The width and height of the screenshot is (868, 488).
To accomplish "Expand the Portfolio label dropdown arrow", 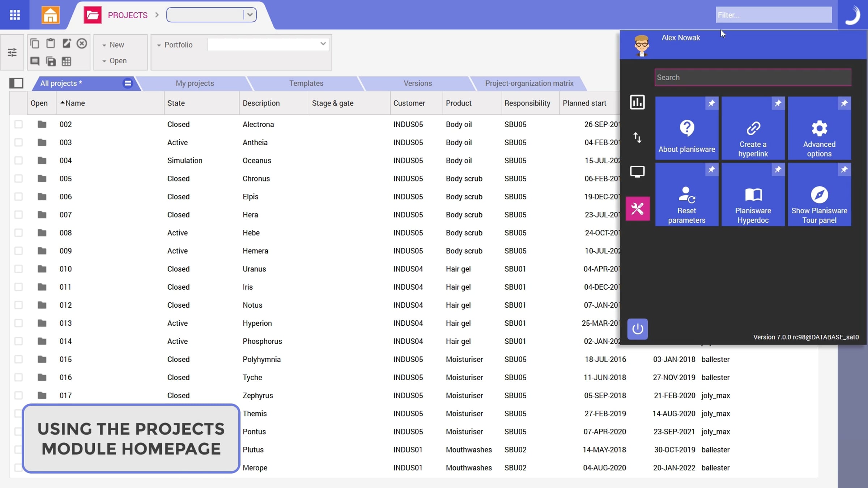I will point(159,45).
